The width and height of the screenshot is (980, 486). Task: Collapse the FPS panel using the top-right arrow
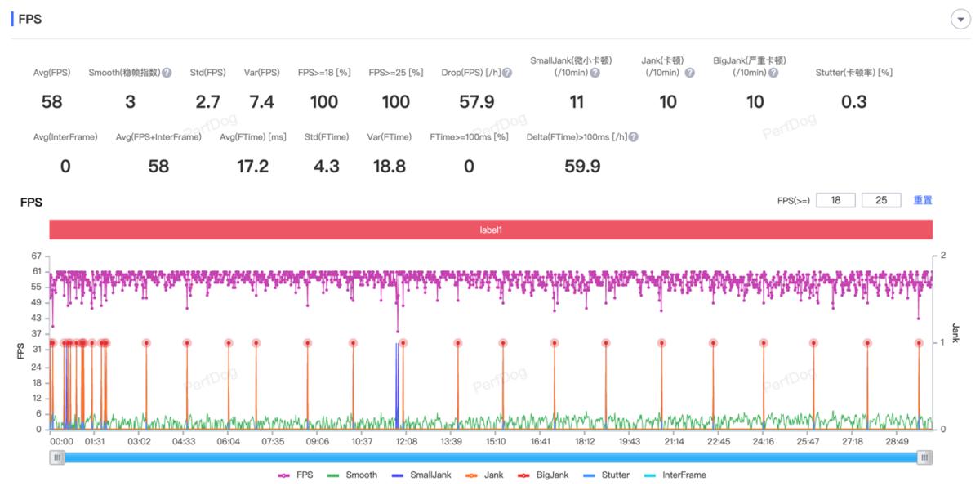coord(960,20)
